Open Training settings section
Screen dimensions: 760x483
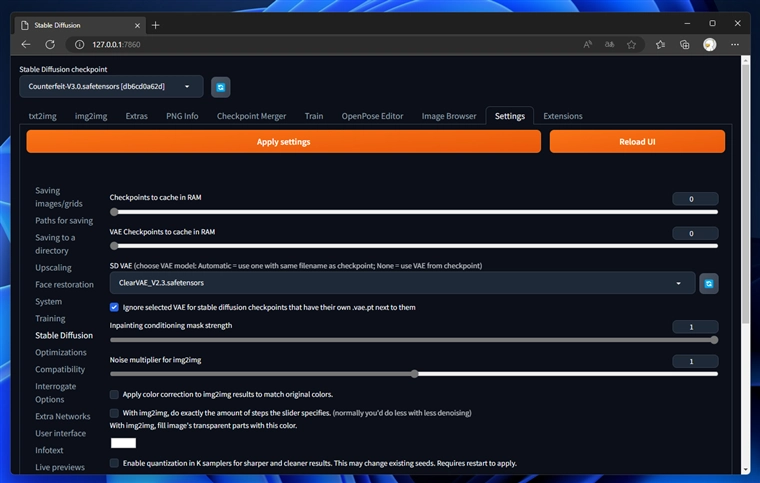pos(50,318)
